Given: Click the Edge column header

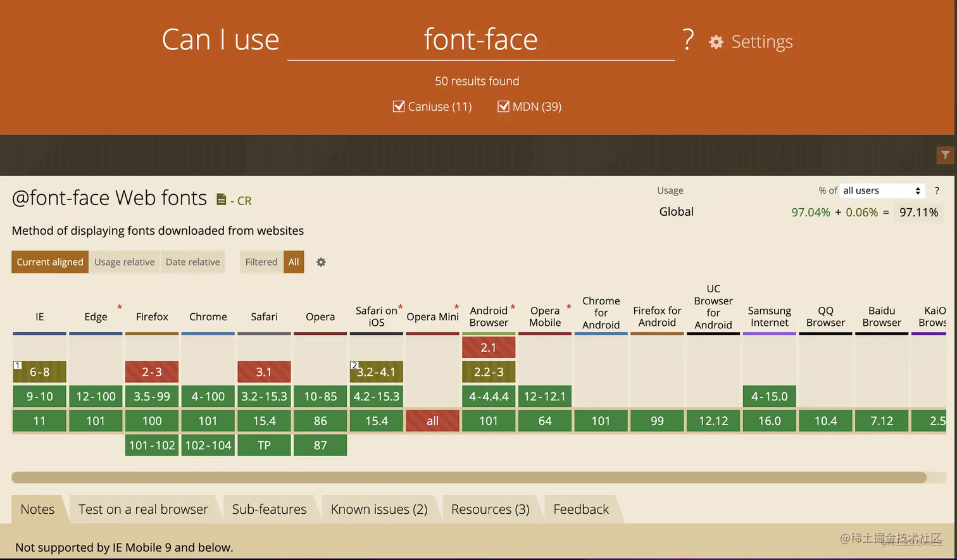Looking at the screenshot, I should click(x=96, y=316).
